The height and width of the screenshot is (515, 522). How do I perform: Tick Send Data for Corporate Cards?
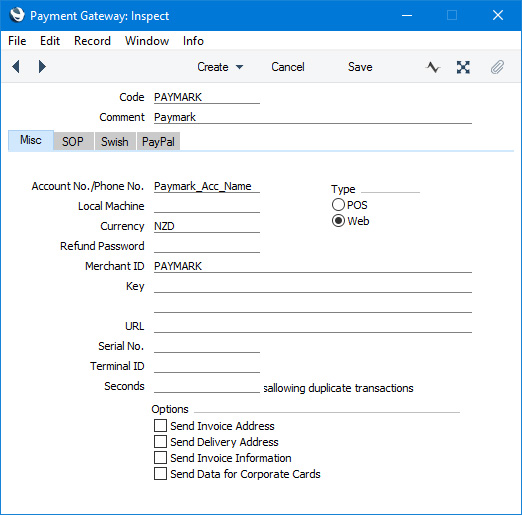[x=160, y=474]
